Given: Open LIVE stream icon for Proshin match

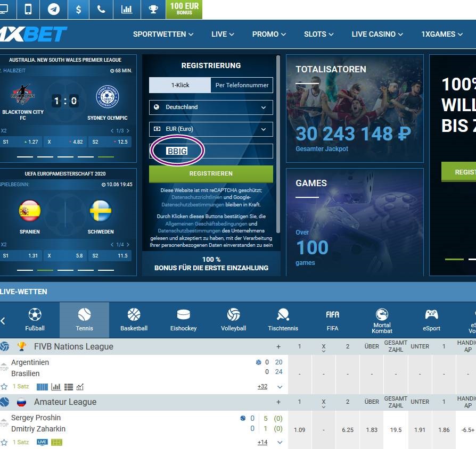Looking at the screenshot, I should 42,442.
